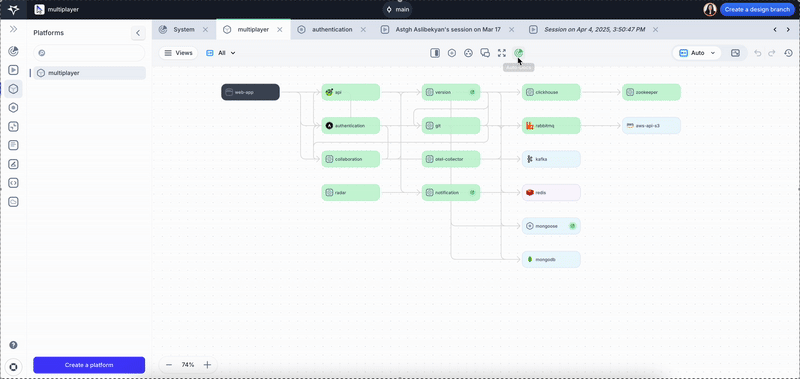This screenshot has height=379, width=800.
Task: Click the image preview icon next to Auto
Action: 735,53
